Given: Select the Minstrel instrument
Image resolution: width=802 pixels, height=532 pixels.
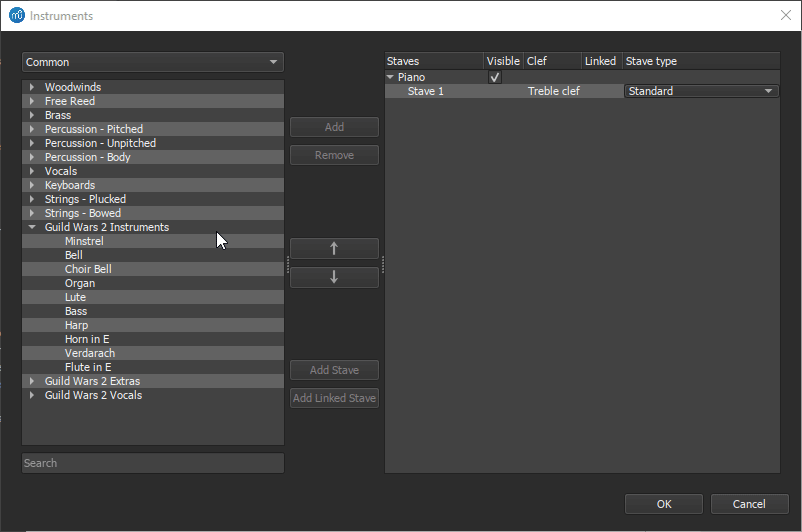Looking at the screenshot, I should 152,241.
